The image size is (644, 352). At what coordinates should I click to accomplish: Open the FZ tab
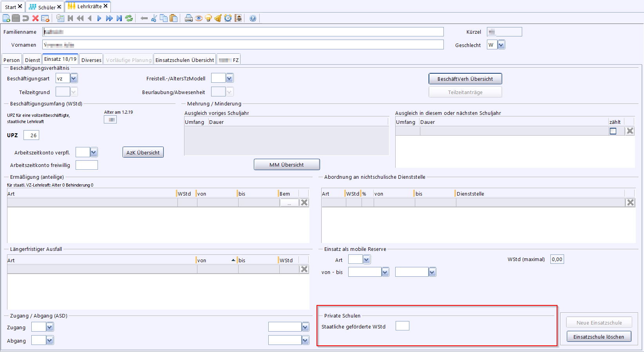(228, 60)
